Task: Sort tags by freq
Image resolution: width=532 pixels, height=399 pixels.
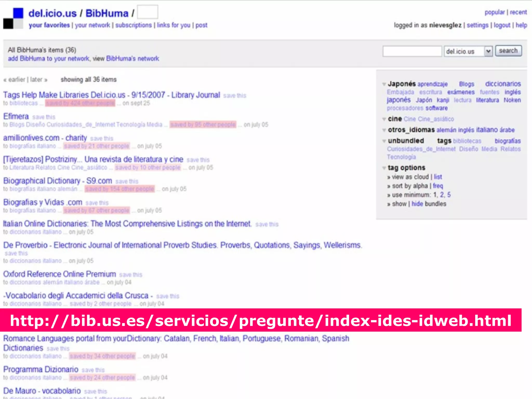Action: (438, 186)
